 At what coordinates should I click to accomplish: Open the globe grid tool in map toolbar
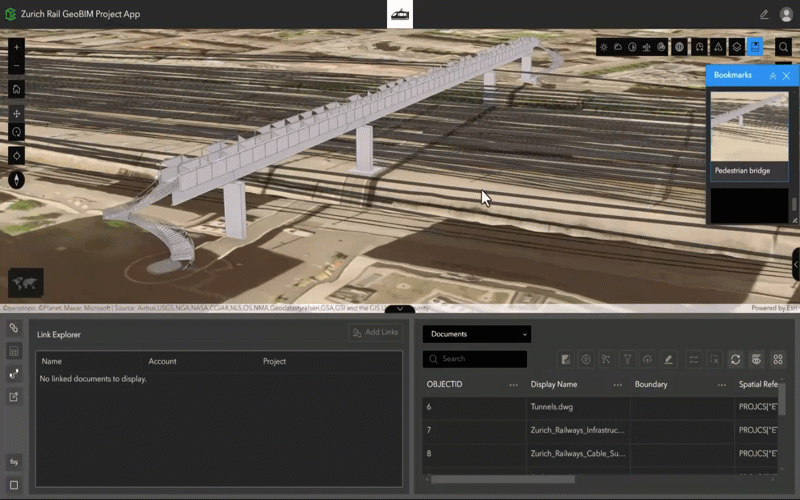coord(679,47)
